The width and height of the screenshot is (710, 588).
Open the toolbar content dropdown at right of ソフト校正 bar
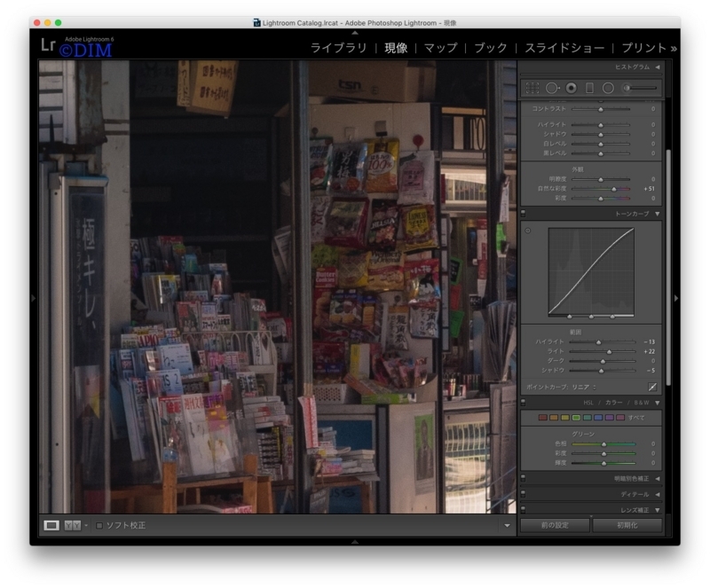pos(507,526)
